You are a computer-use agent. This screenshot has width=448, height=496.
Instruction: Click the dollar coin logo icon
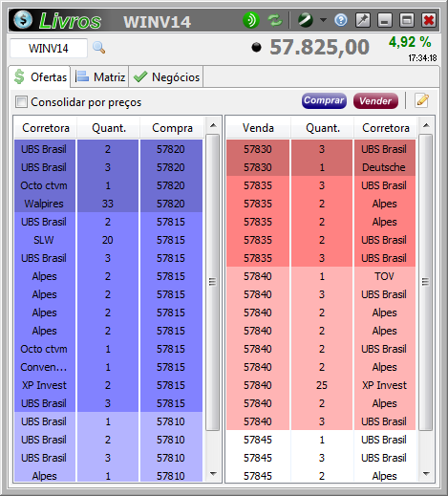(23, 20)
